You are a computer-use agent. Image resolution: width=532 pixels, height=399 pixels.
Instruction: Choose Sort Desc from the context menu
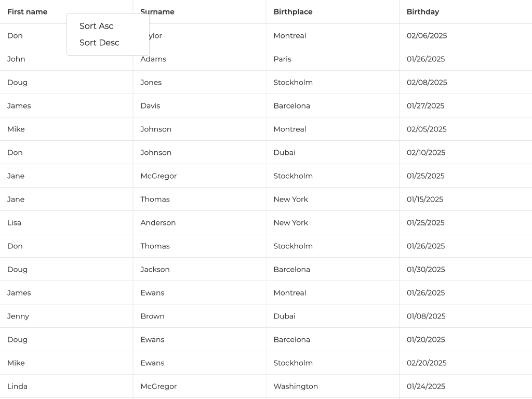pyautogui.click(x=99, y=43)
